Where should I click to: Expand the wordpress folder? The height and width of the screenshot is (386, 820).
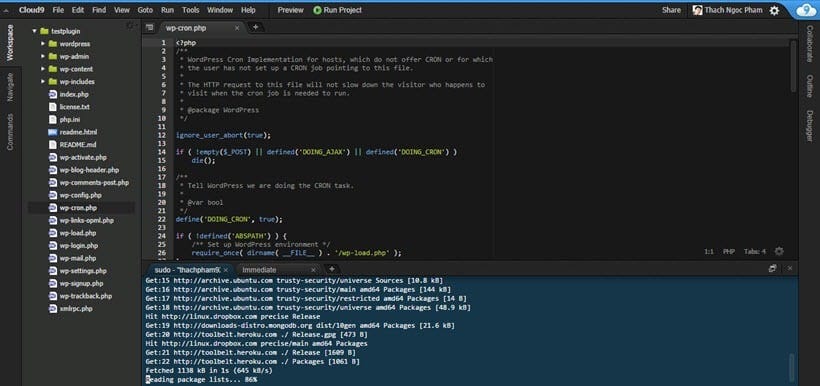point(43,44)
